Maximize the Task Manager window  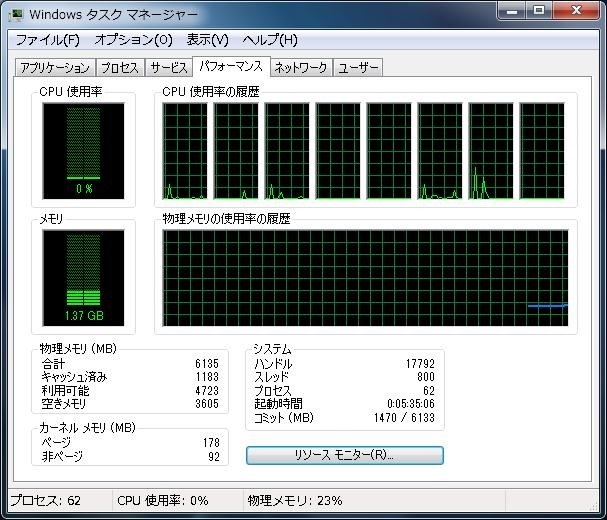pos(539,10)
